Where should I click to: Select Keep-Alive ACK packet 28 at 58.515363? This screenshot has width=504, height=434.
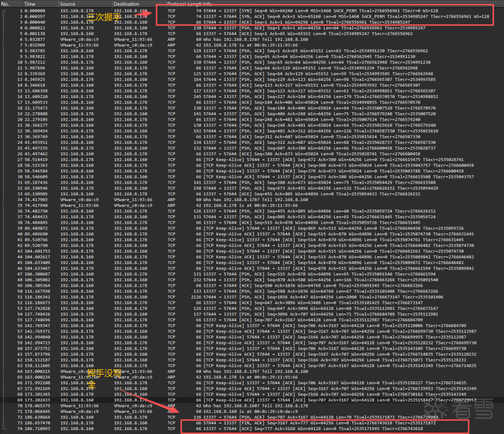click(x=252, y=166)
